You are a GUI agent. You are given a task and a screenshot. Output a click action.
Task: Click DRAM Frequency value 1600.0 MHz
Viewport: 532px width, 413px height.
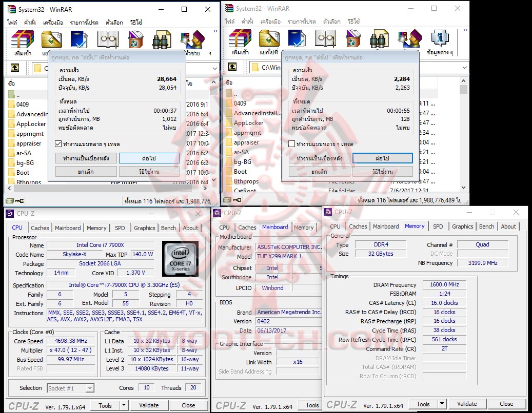[x=444, y=284]
